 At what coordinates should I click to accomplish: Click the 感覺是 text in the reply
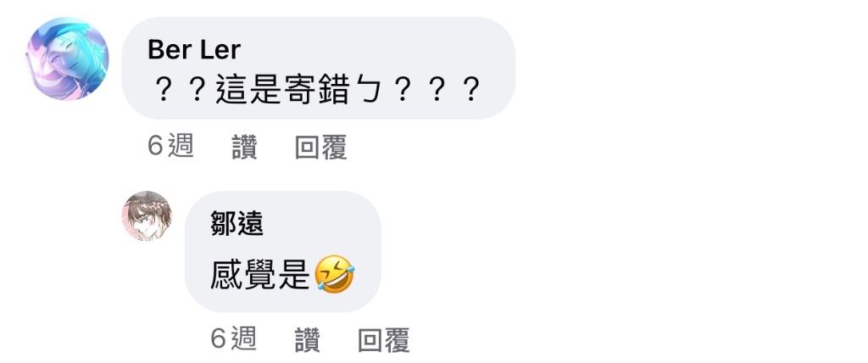click(259, 275)
